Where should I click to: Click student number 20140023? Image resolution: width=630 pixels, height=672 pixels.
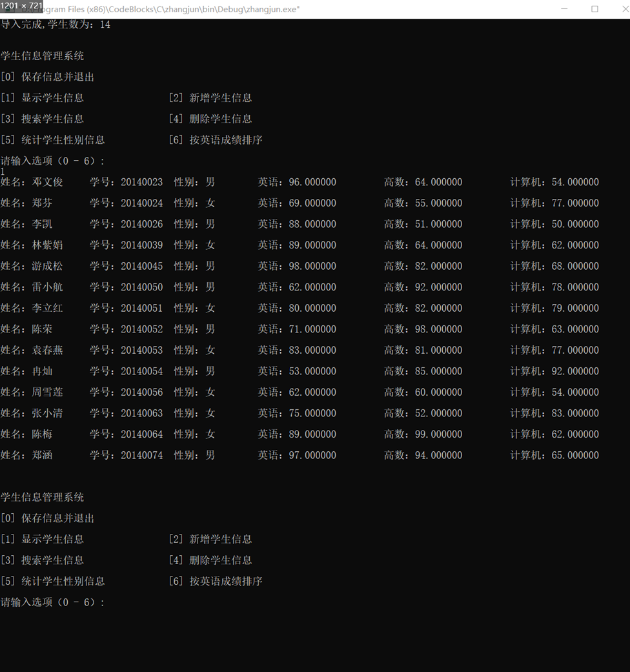[x=142, y=182]
